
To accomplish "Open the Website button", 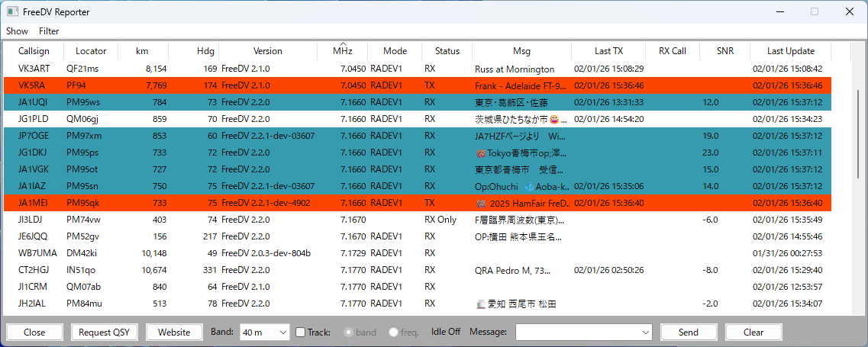I will click(x=174, y=332).
